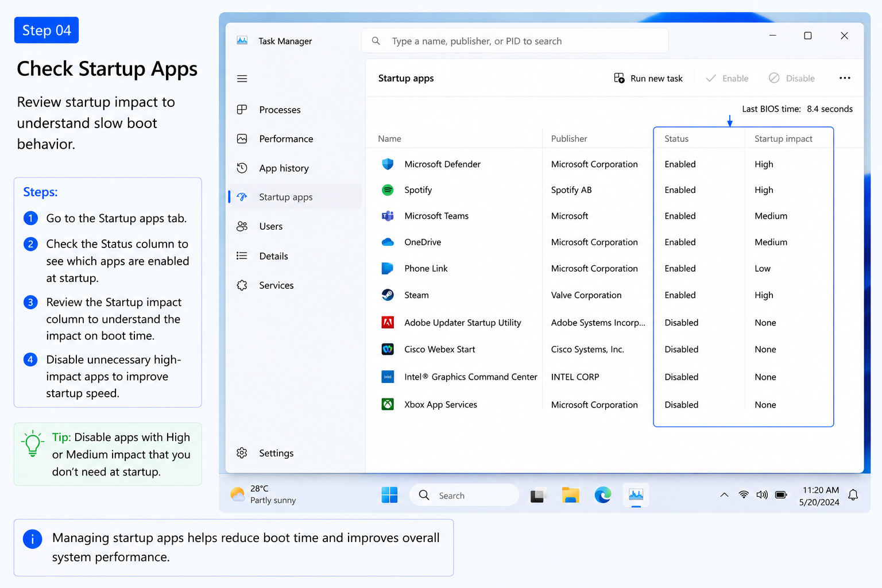
Task: Click the taskbar Search box
Action: (464, 495)
